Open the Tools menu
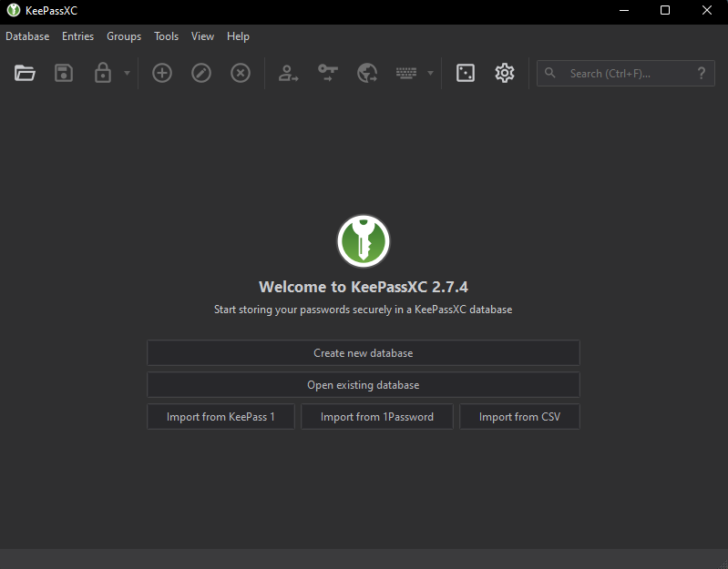Viewport: 728px width, 569px height. click(x=166, y=36)
